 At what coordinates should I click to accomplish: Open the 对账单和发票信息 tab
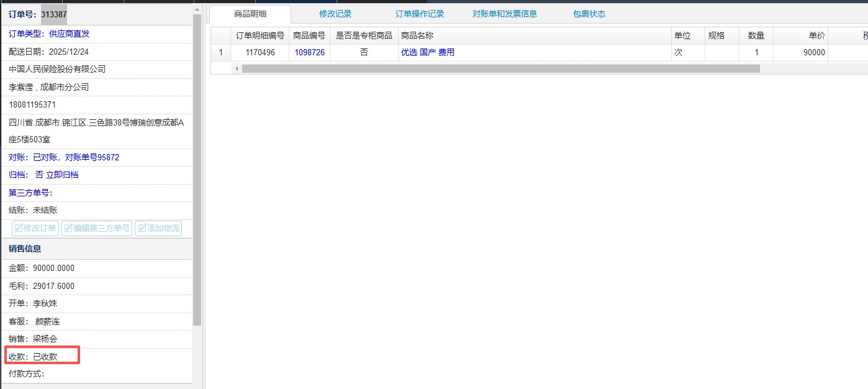(504, 14)
